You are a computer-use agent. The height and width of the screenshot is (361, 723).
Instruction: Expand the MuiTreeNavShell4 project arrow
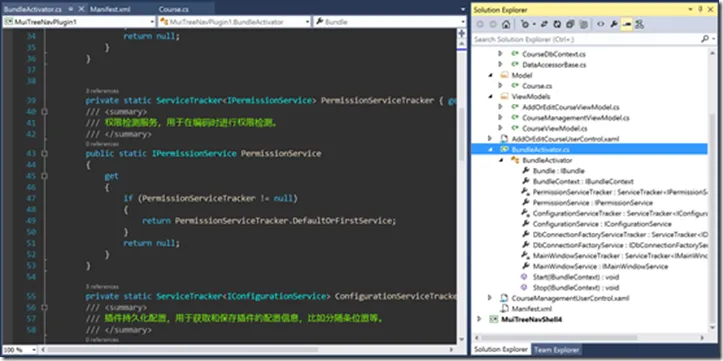(480, 319)
